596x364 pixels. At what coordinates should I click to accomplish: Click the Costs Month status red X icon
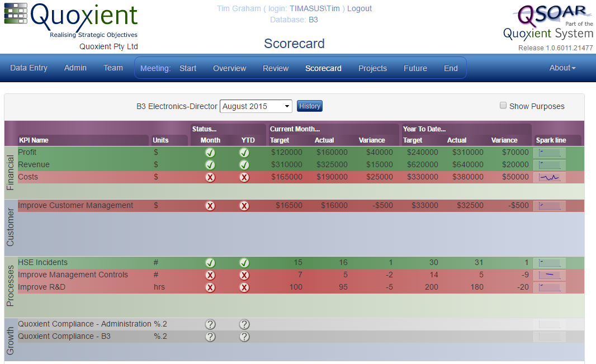[210, 177]
